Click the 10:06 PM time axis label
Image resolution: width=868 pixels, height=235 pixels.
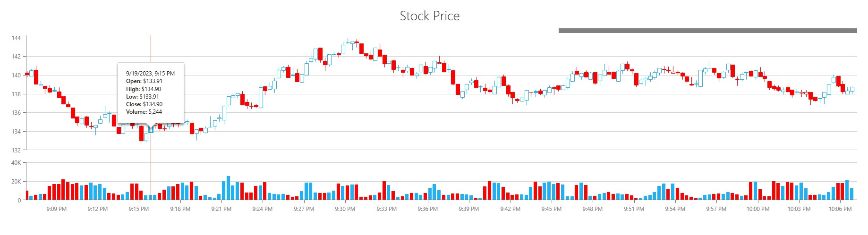tap(840, 209)
